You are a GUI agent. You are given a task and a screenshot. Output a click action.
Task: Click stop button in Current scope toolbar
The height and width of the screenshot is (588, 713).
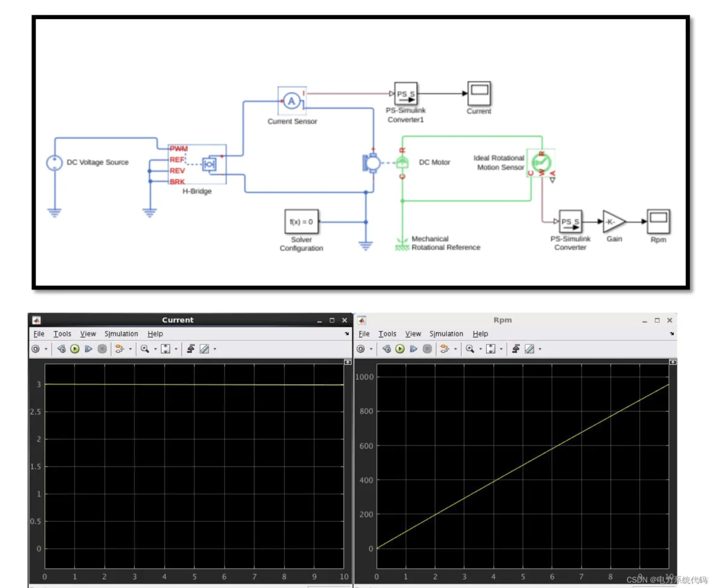point(102,349)
